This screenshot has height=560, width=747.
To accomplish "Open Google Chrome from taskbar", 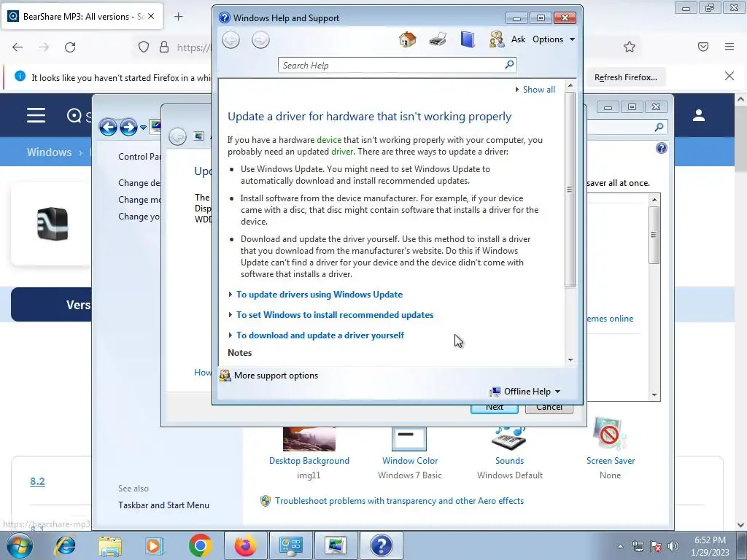I will pos(200,545).
